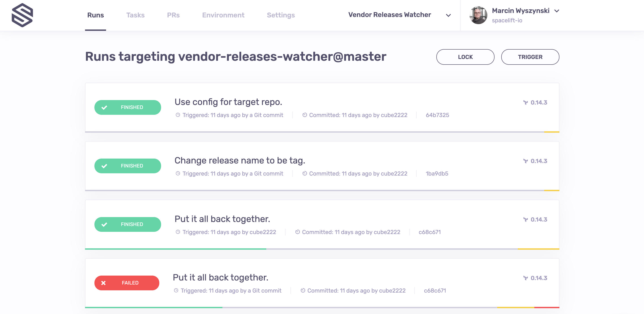Open commit hash 1ba9db5
The image size is (644, 314).
point(437,174)
